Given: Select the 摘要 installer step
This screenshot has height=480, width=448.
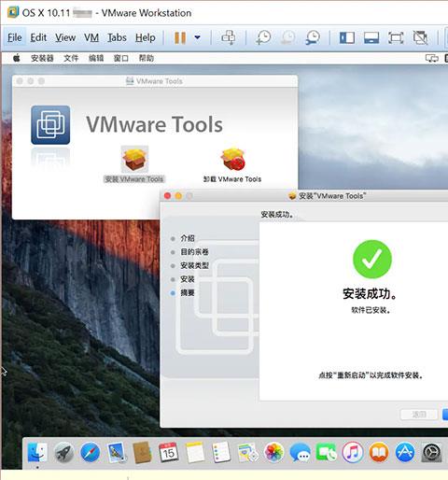Looking at the screenshot, I should [x=188, y=293].
